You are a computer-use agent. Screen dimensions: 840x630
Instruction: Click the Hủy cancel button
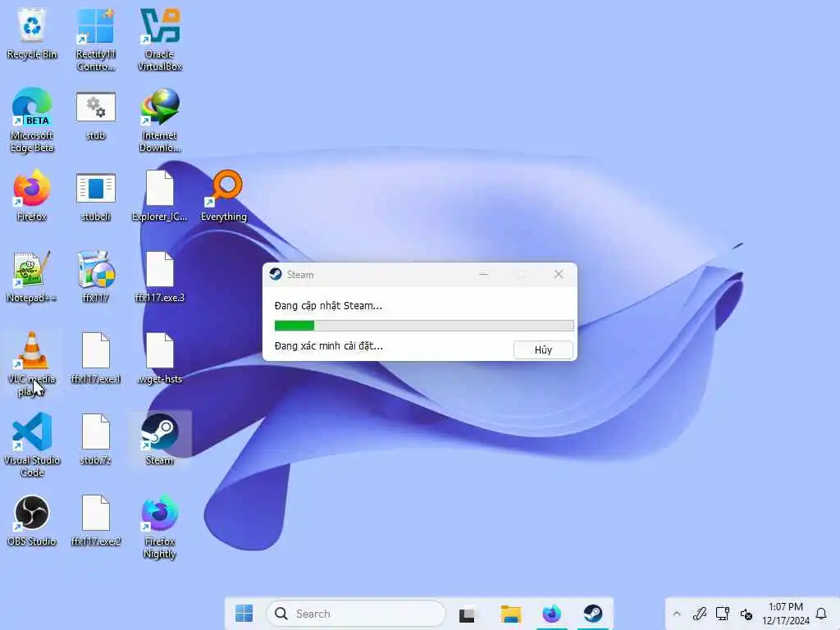pos(543,349)
